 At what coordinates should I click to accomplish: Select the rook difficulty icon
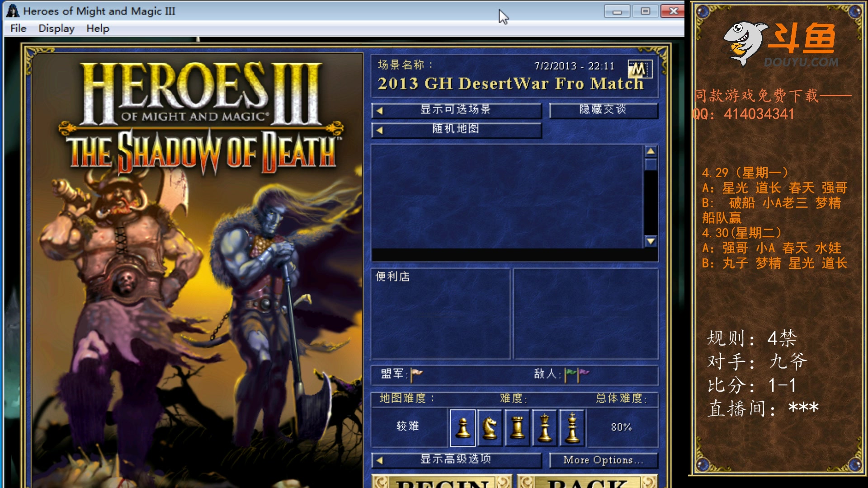[517, 427]
